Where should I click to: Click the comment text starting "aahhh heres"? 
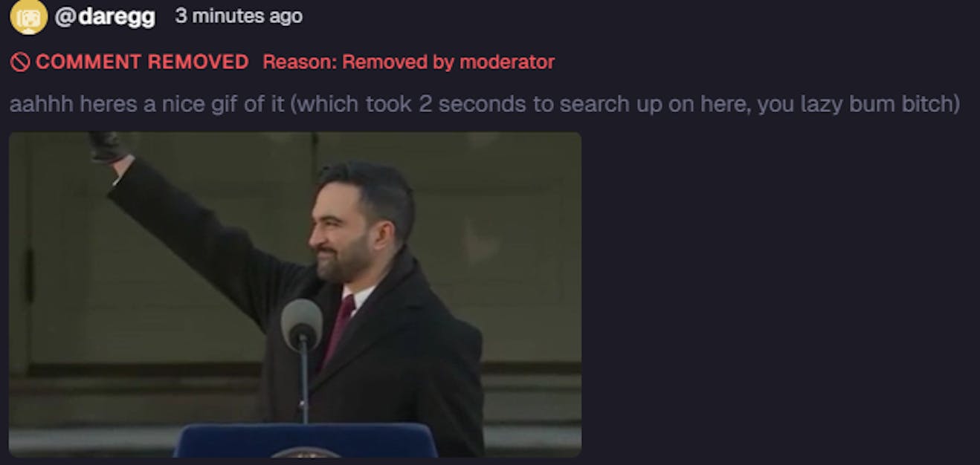click(x=485, y=104)
